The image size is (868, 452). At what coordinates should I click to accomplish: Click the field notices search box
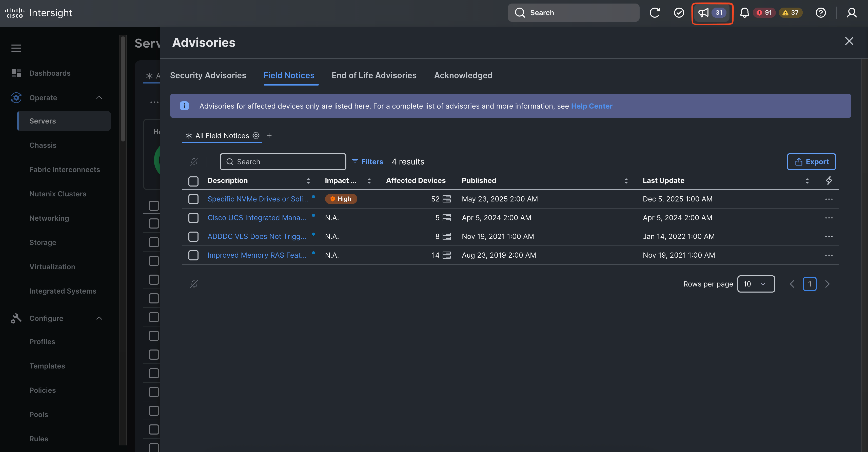click(x=283, y=162)
